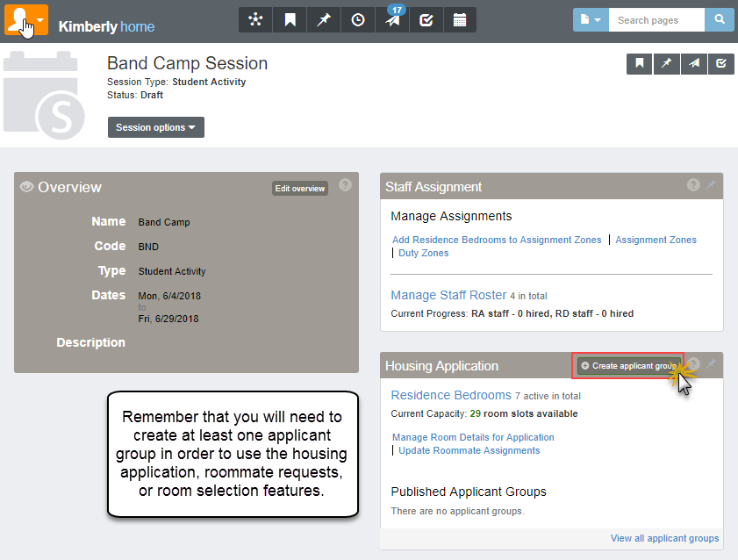Open bookmarks from the top toolbar
The width and height of the screenshot is (738, 560).
click(290, 20)
